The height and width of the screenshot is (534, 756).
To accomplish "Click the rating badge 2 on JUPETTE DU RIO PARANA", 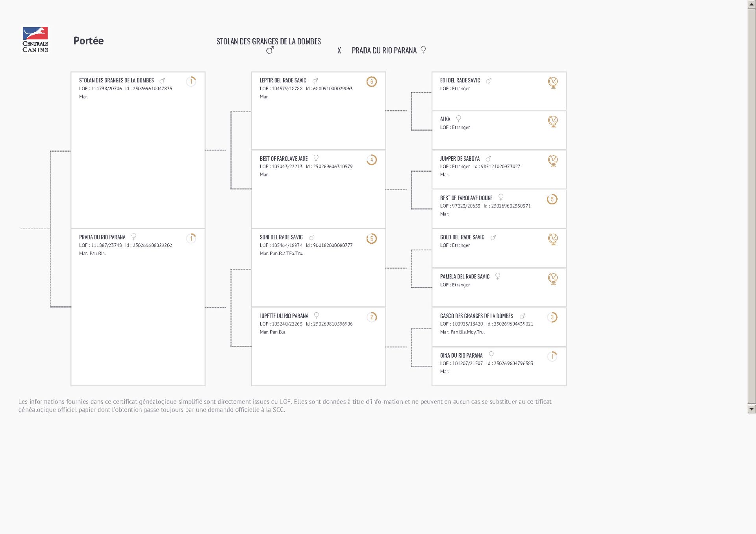I will [371, 317].
